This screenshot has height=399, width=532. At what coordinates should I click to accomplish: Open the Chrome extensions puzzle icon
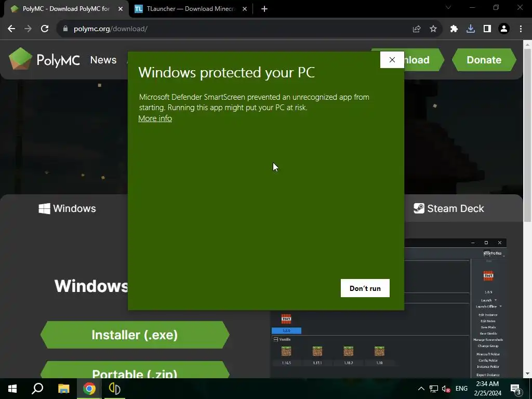[x=454, y=29]
